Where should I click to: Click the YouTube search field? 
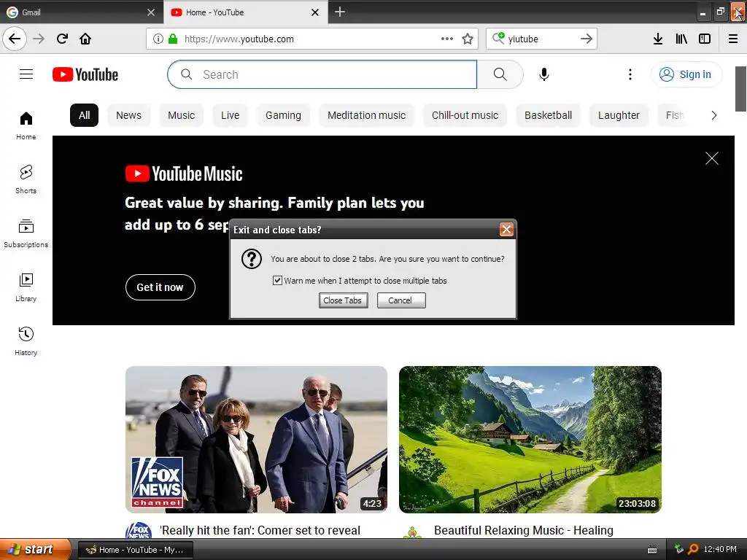pyautogui.click(x=322, y=74)
